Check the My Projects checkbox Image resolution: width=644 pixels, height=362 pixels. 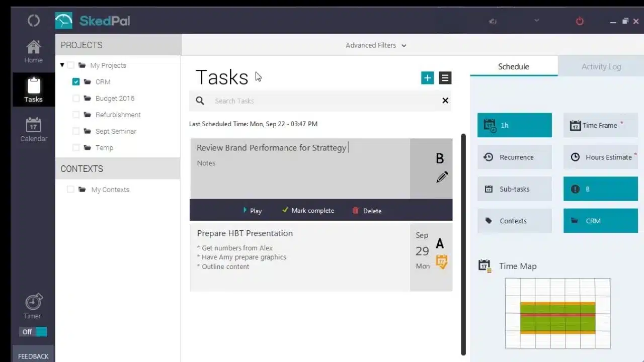point(70,65)
